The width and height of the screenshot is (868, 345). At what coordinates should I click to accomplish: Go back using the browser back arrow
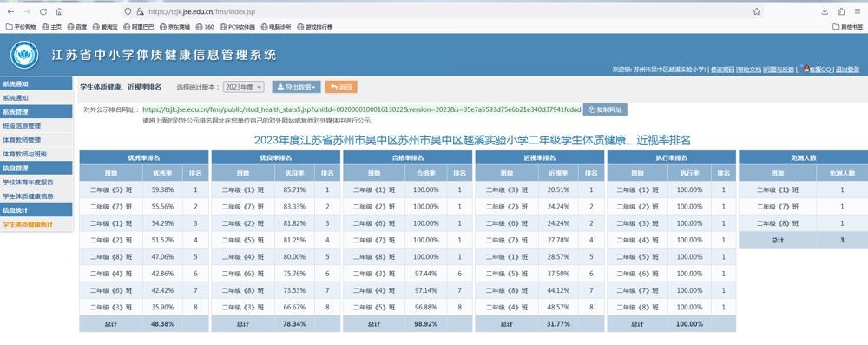pos(10,11)
